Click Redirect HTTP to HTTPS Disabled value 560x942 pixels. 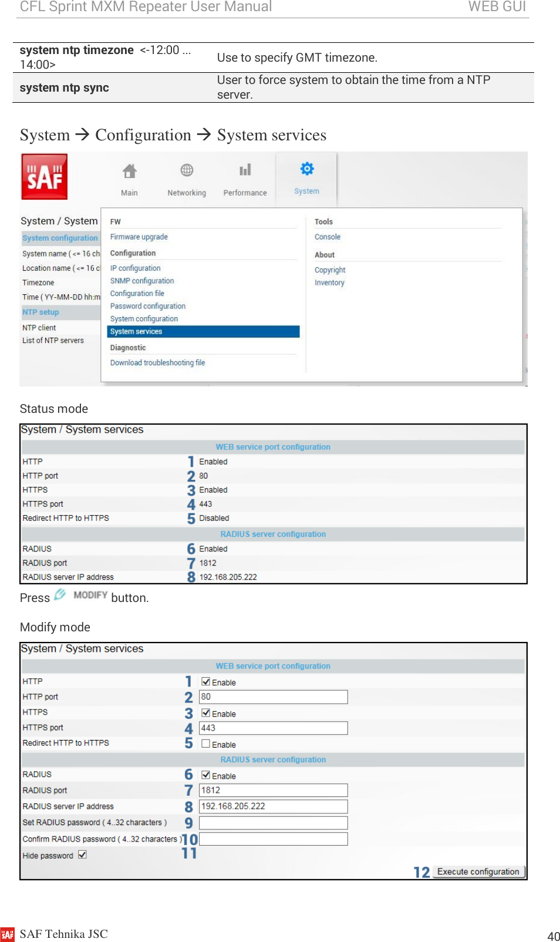coord(214,519)
